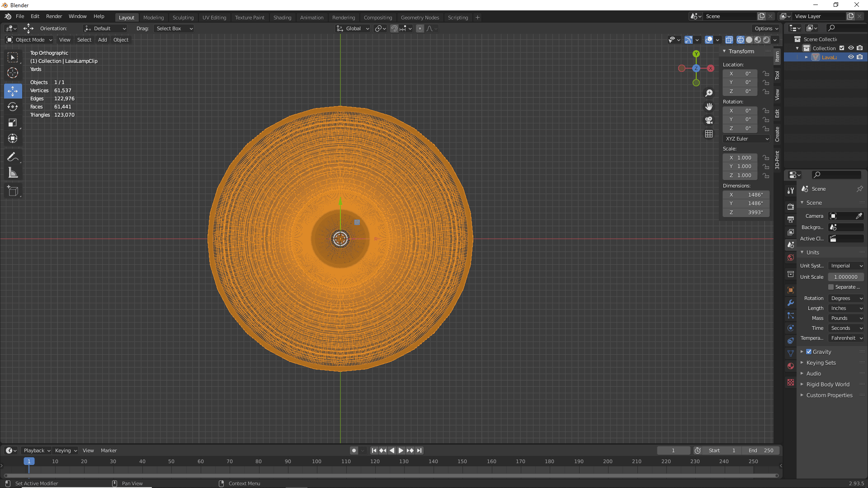Select the Scale tool
868x488 pixels.
(x=13, y=122)
